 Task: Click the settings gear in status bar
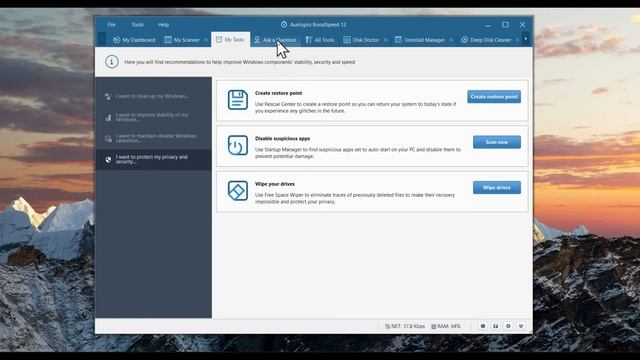click(508, 326)
